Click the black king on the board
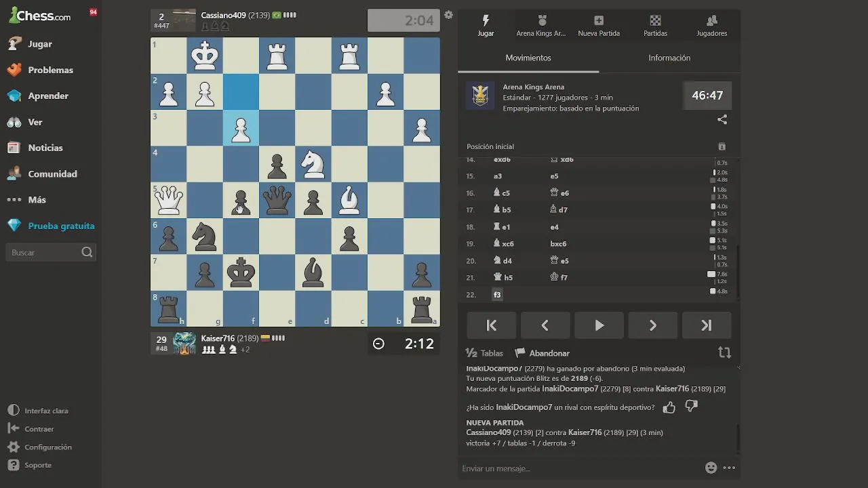 tap(241, 272)
